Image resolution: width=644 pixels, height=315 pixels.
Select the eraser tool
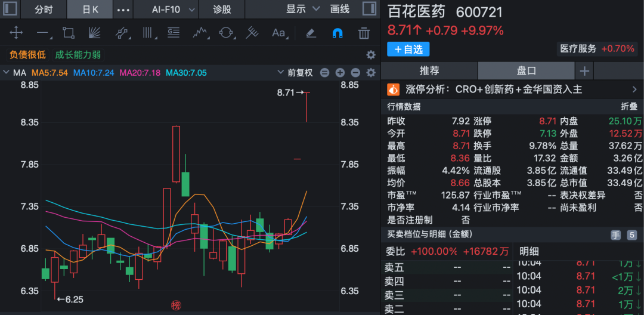(x=311, y=32)
